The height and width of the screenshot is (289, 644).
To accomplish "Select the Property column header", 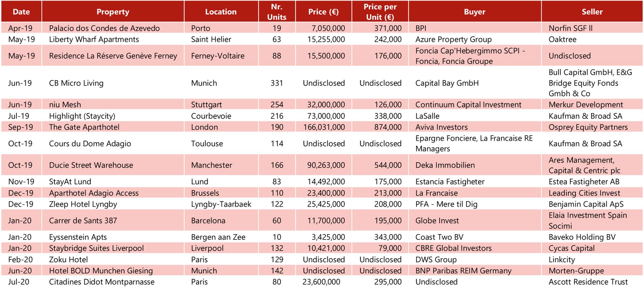I will 113,12.
